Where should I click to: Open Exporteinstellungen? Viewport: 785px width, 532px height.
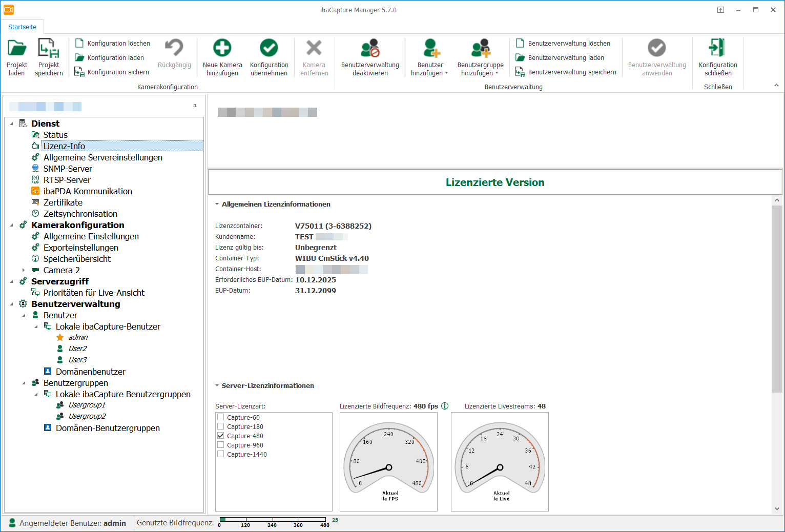[x=81, y=248]
